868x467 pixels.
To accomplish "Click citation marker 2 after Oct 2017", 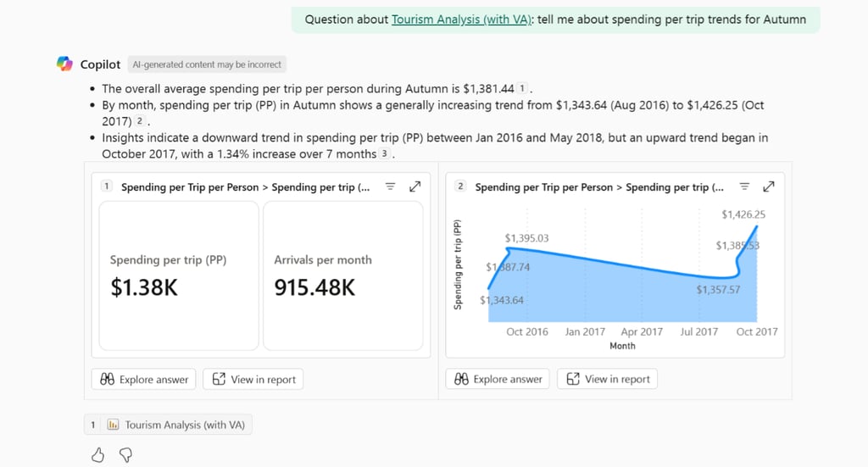I will click(140, 121).
